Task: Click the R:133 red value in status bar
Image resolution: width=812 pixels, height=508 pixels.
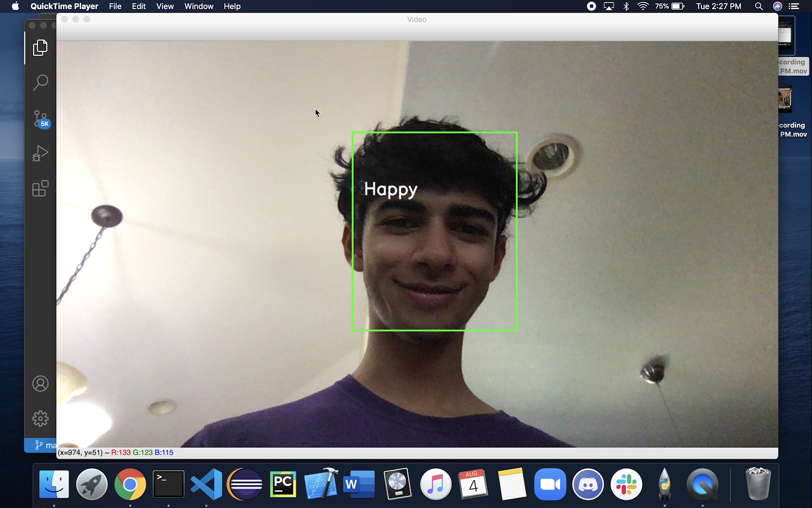Action: point(121,453)
